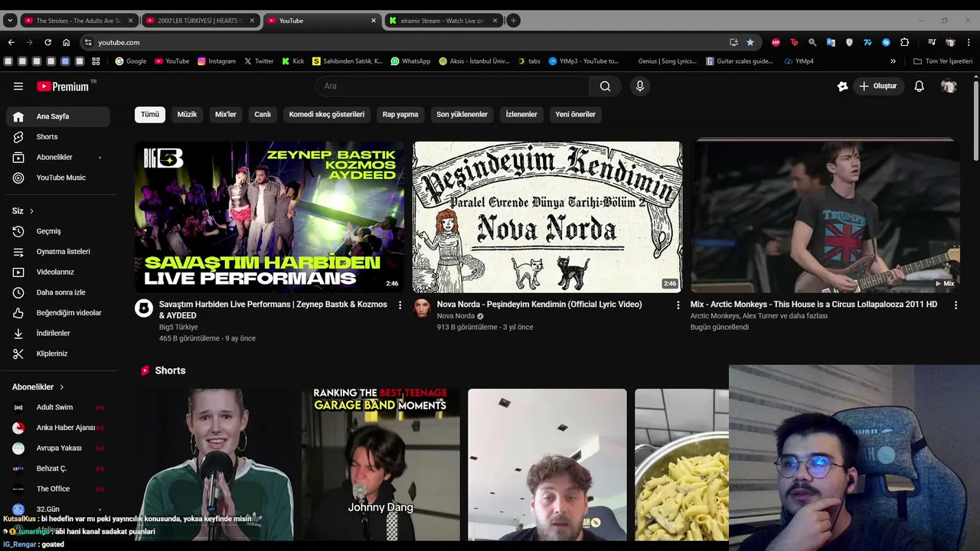The width and height of the screenshot is (980, 551).
Task: Open Beğendiğim videolar liked videos
Action: [x=58, y=313]
